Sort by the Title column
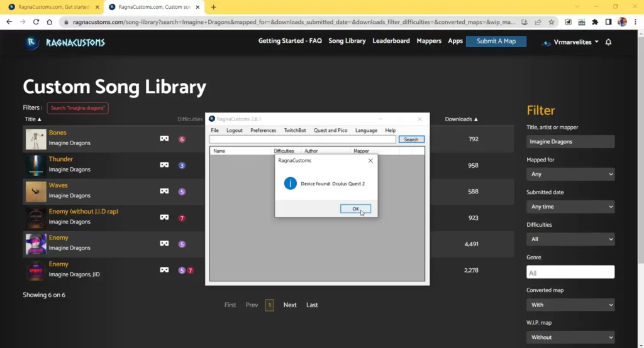Image resolution: width=644 pixels, height=348 pixels. (33, 119)
